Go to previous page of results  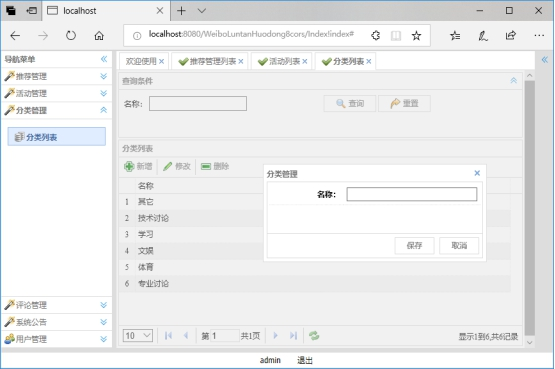186,335
